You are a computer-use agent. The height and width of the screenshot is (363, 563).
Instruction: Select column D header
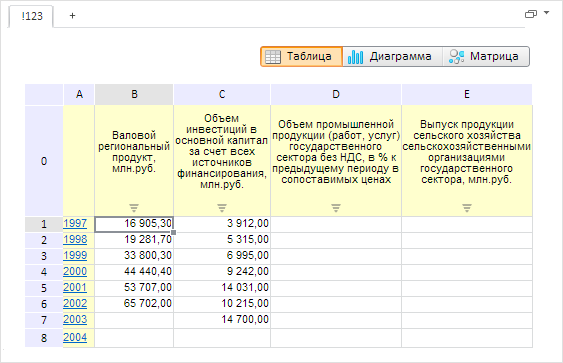click(x=336, y=94)
